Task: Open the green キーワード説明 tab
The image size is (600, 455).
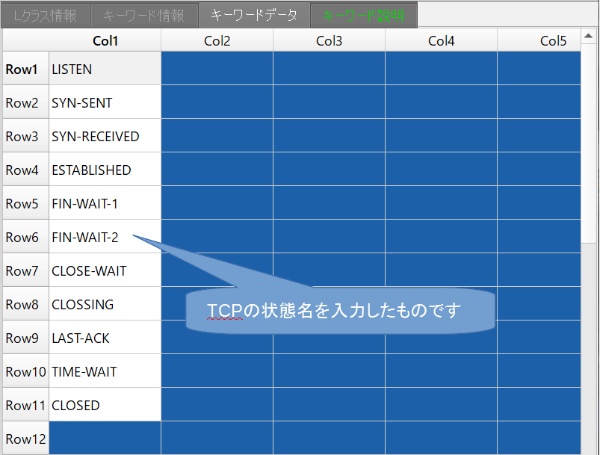Action: pos(364,15)
